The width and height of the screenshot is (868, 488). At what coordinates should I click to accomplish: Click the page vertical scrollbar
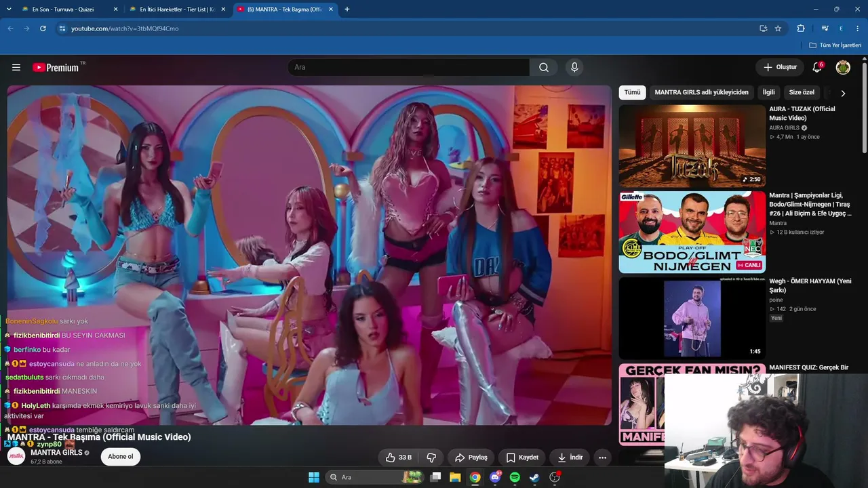pyautogui.click(x=865, y=108)
